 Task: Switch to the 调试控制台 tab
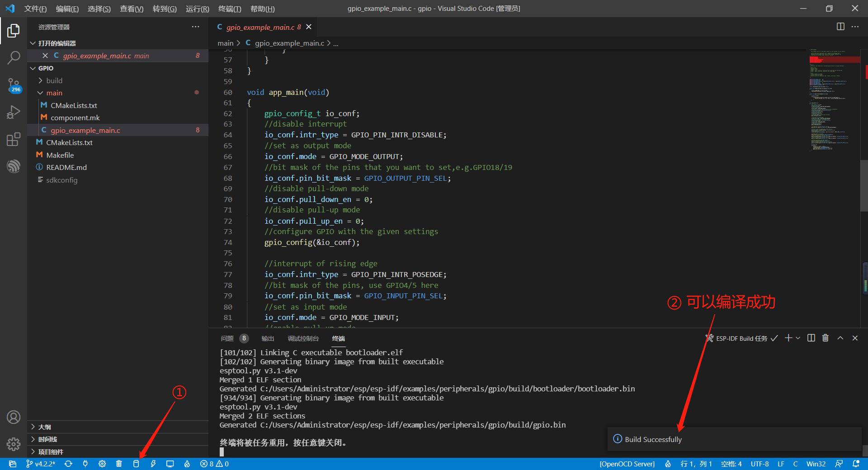tap(303, 338)
